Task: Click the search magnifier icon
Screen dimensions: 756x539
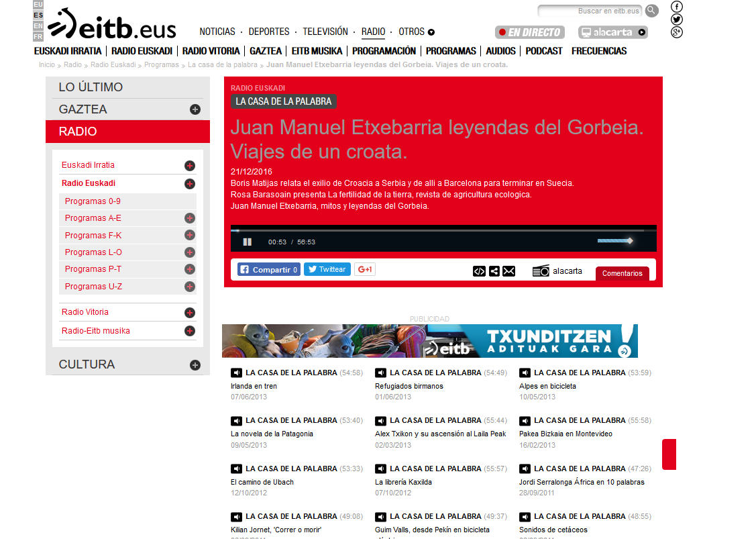Action: pyautogui.click(x=651, y=11)
